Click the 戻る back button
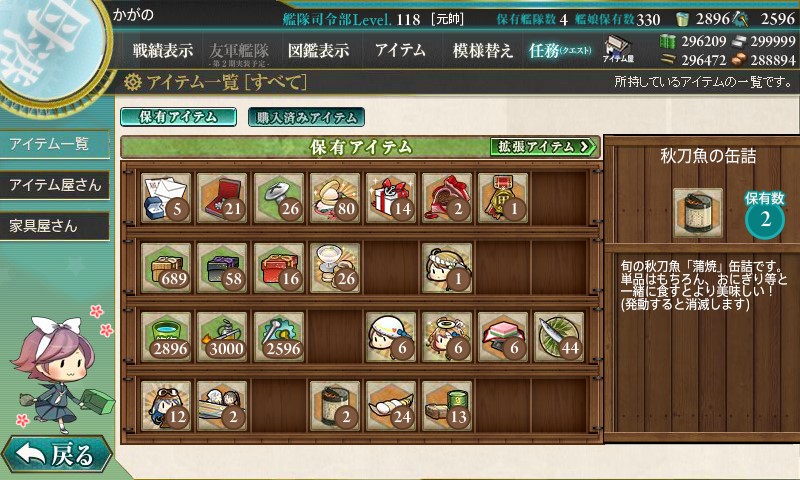The width and height of the screenshot is (800, 480). 56,453
